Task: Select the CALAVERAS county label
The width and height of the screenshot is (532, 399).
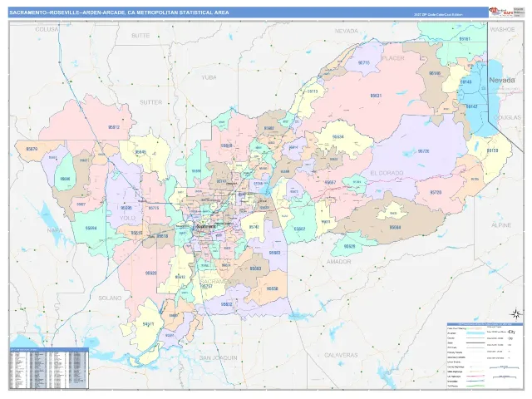Action: point(341,355)
